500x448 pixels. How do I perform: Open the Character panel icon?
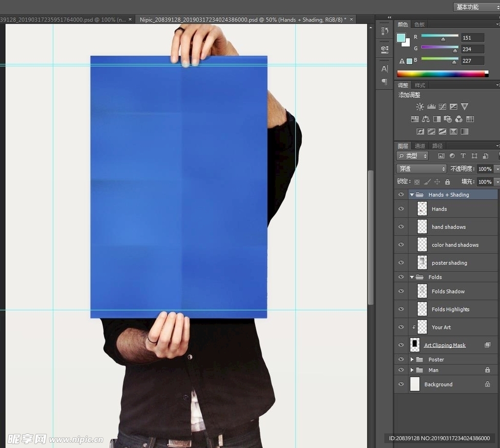[384, 69]
